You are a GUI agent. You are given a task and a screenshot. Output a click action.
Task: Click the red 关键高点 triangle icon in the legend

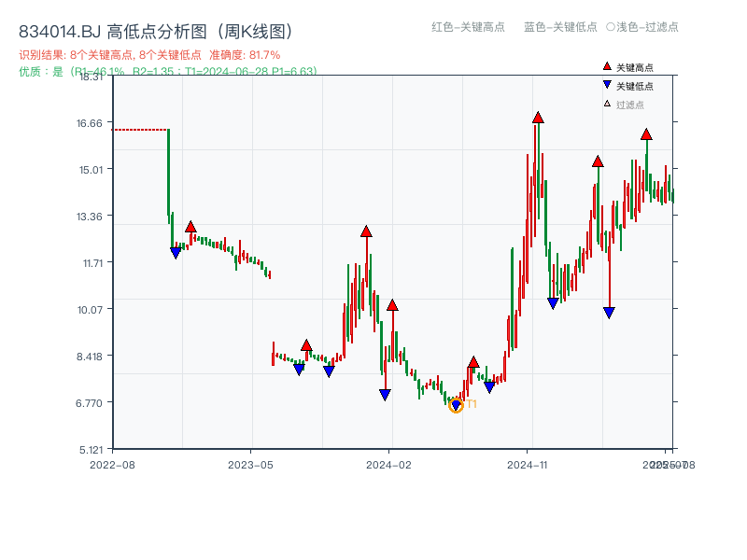606,66
